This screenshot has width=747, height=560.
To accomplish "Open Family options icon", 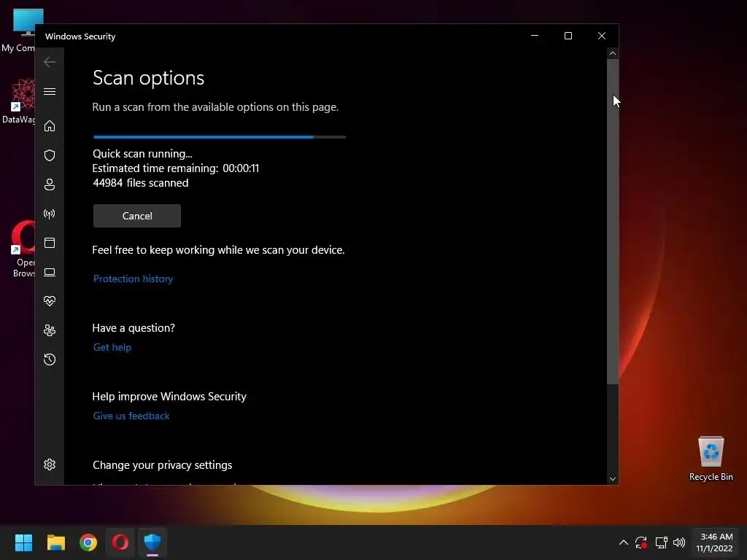I will pyautogui.click(x=50, y=330).
